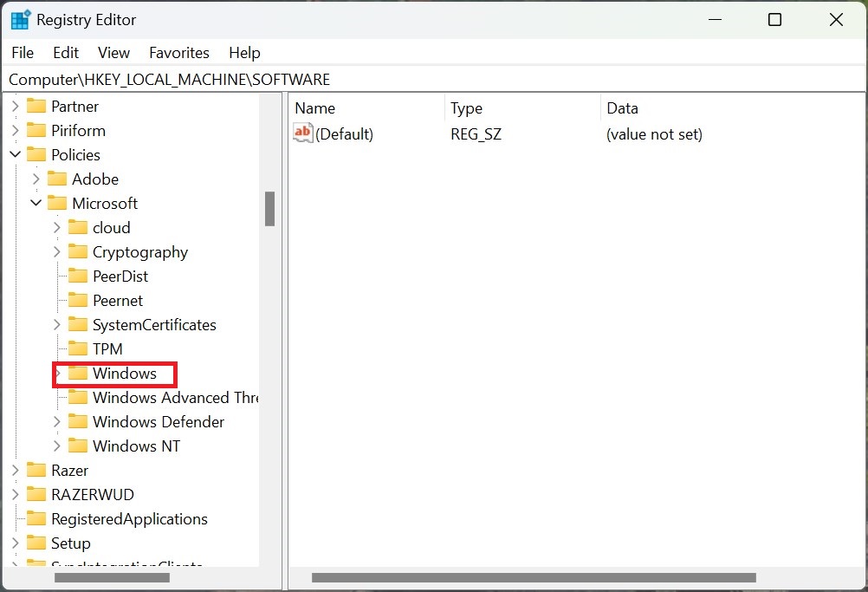The image size is (868, 592).
Task: Collapse the Policies key
Action: tap(16, 154)
